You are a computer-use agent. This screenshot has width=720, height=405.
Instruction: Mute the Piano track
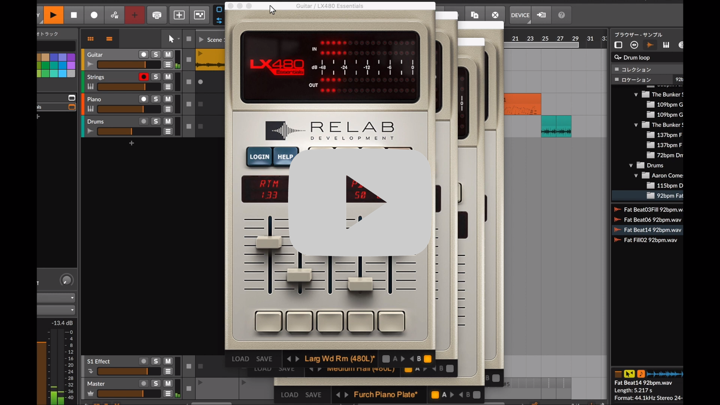(x=168, y=99)
